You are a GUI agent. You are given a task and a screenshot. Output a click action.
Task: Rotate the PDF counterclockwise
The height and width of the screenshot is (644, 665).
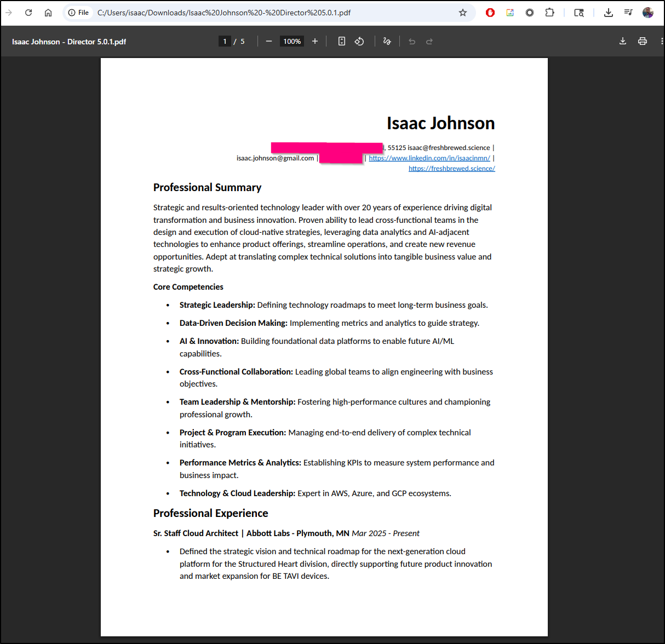click(x=359, y=41)
